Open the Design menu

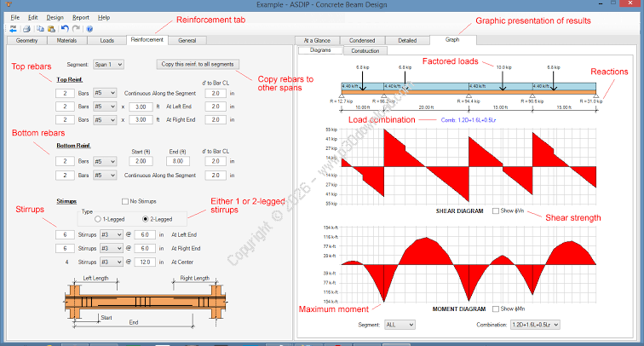click(55, 18)
